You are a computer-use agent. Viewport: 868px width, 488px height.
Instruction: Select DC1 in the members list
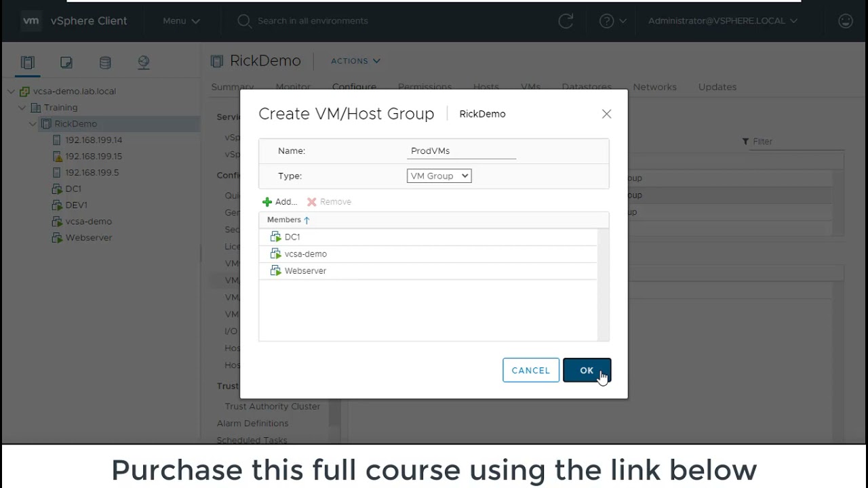(428, 237)
